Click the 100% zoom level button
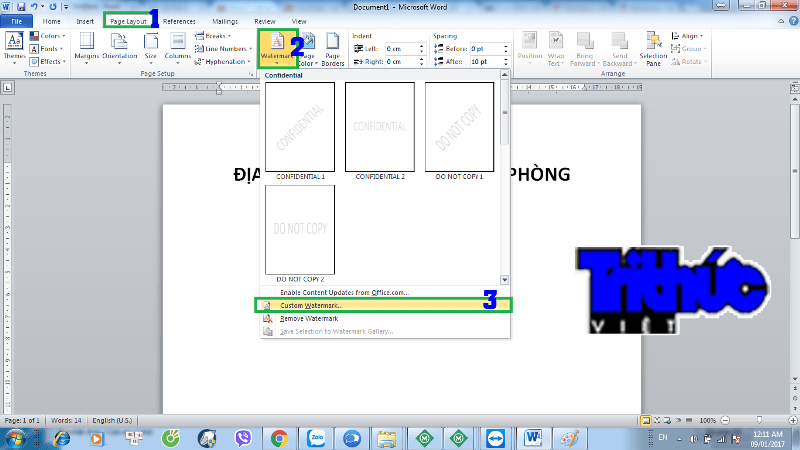 [708, 420]
